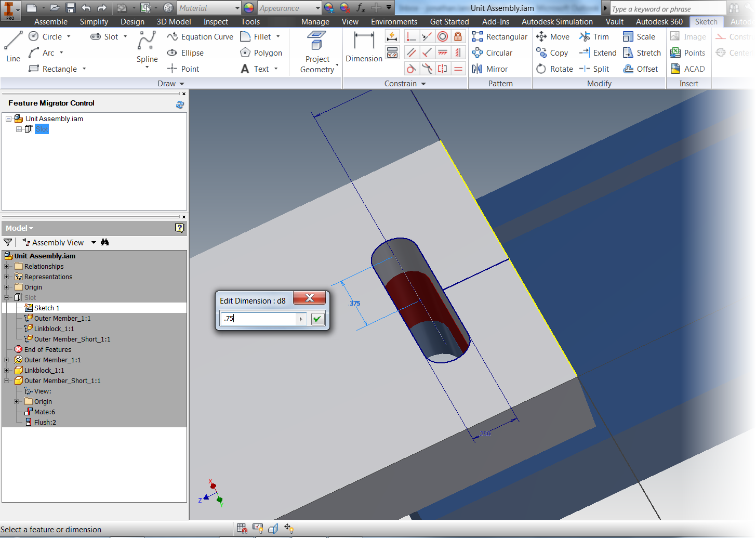Click the Edit Dimension value field
The width and height of the screenshot is (756, 538).
259,319
